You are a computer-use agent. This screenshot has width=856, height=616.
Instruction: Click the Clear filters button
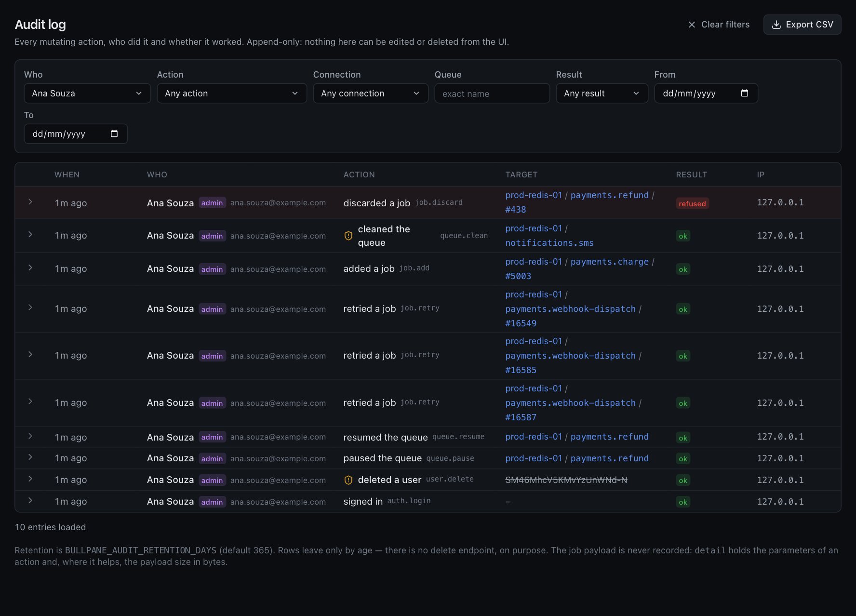[719, 25]
